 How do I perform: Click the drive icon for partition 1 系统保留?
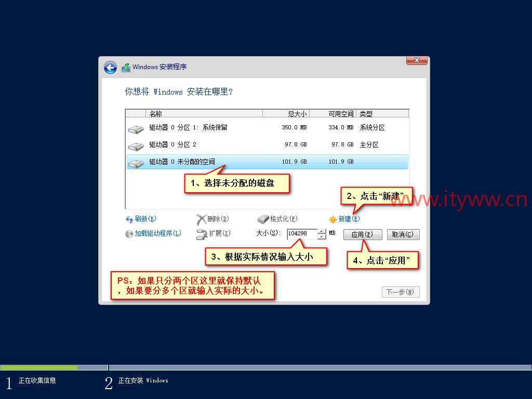pos(136,129)
